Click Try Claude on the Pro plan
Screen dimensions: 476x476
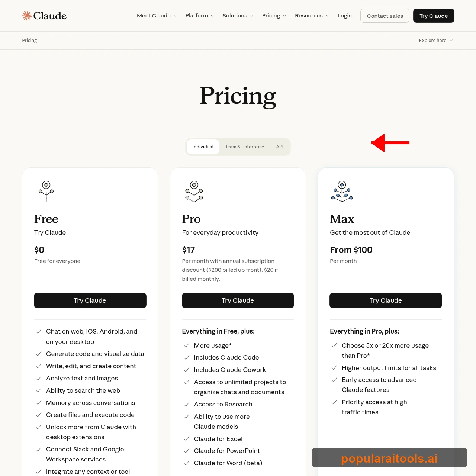[x=238, y=300]
